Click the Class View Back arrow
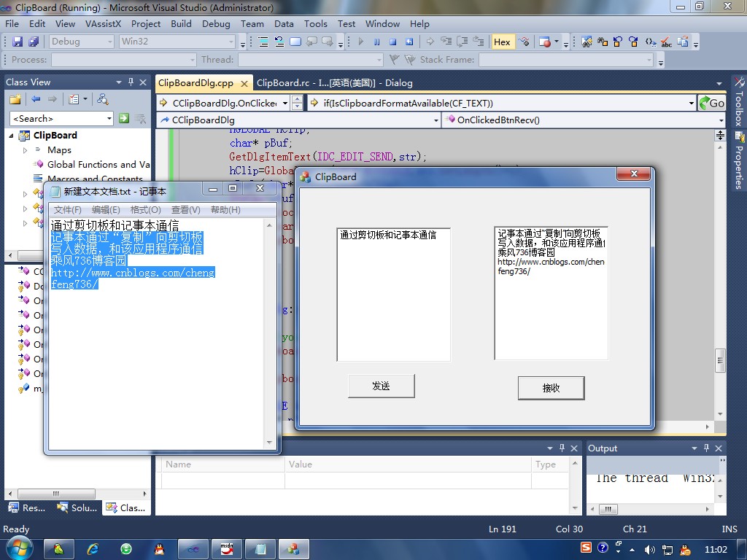747x560 pixels. (36, 99)
